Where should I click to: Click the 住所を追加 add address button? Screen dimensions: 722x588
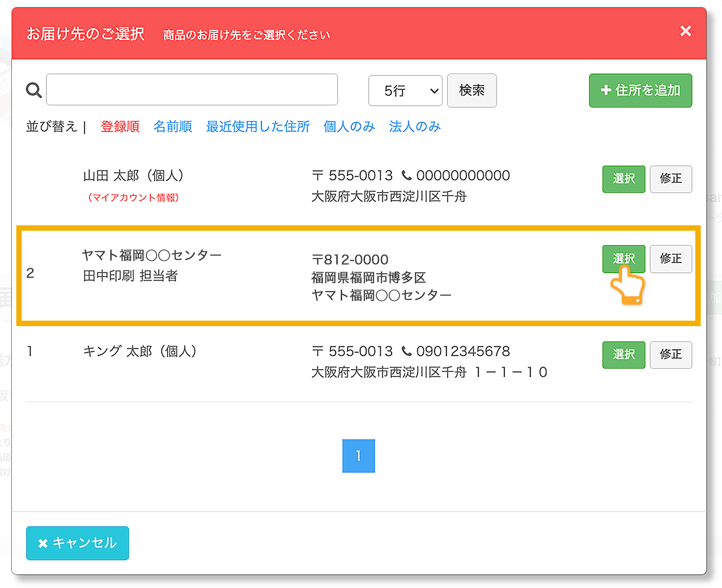pos(640,90)
